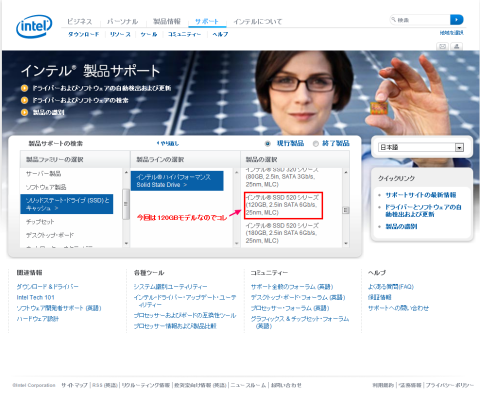Select the 現行製品 radio button
Viewport: 480px width, 399px height.
268,144
